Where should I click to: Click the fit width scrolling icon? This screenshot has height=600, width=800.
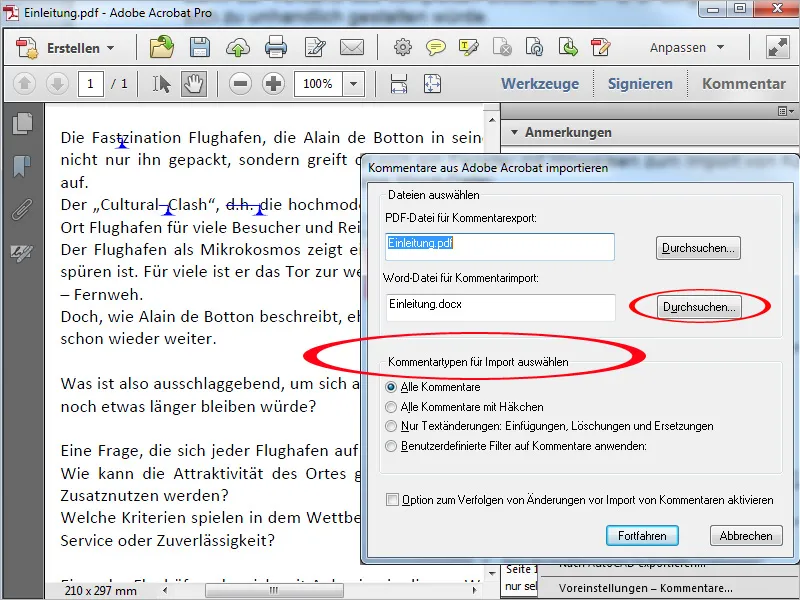398,84
